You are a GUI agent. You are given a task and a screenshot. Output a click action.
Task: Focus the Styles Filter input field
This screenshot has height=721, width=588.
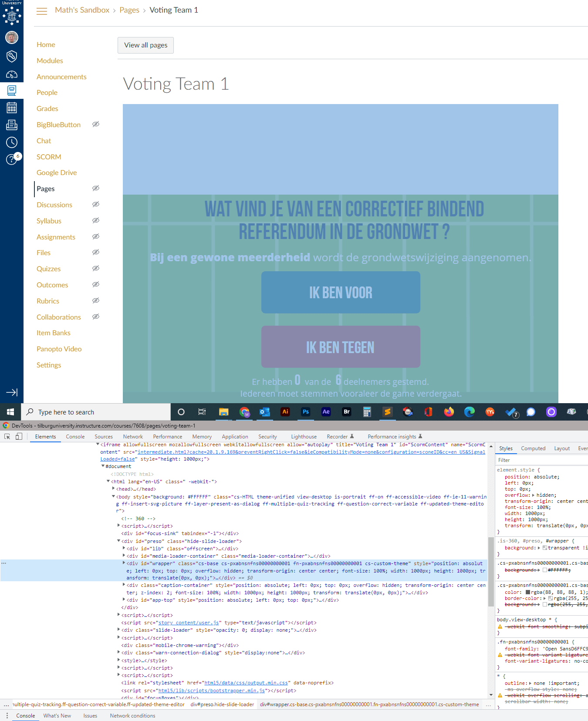tap(541, 460)
